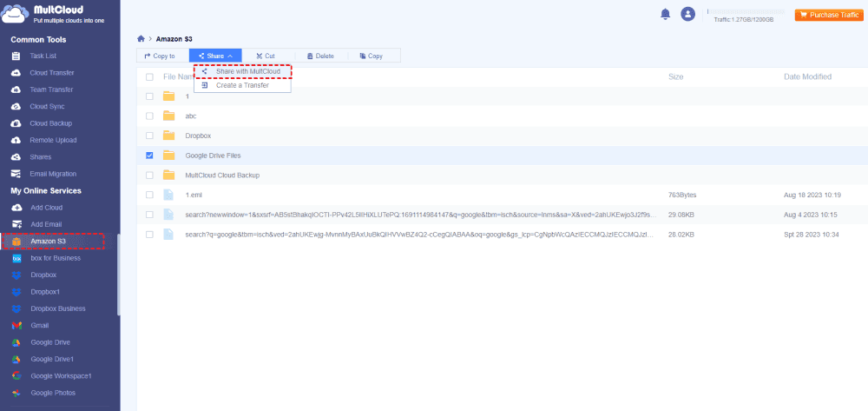Click the Aug 18 2023 10:19 date
The height and width of the screenshot is (411, 868).
pyautogui.click(x=812, y=195)
